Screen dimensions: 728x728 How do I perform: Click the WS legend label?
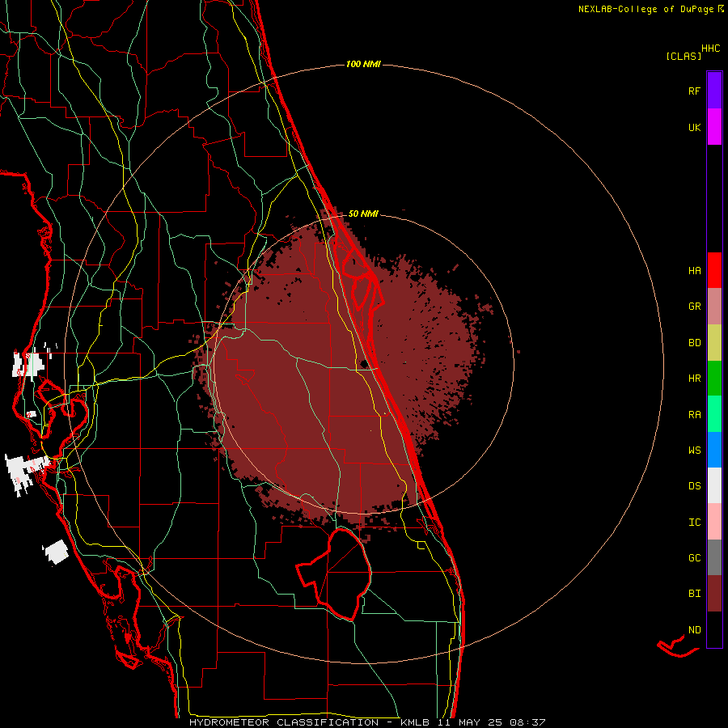point(694,450)
